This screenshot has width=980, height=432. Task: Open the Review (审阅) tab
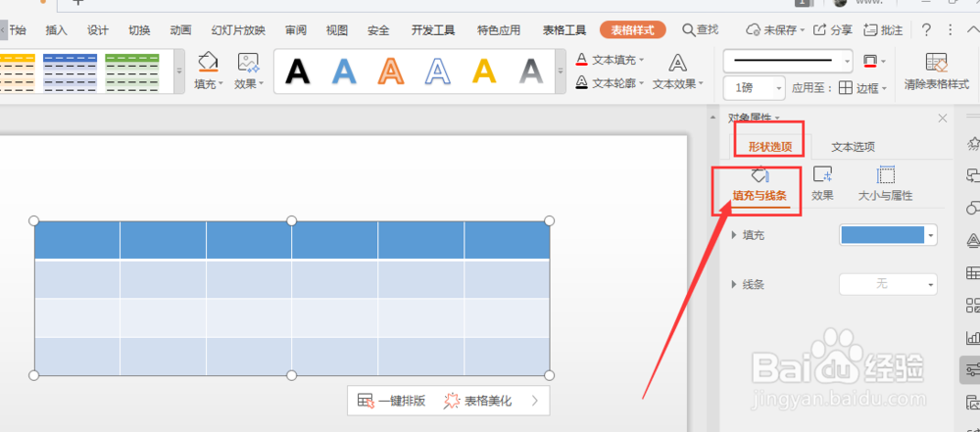pyautogui.click(x=296, y=30)
